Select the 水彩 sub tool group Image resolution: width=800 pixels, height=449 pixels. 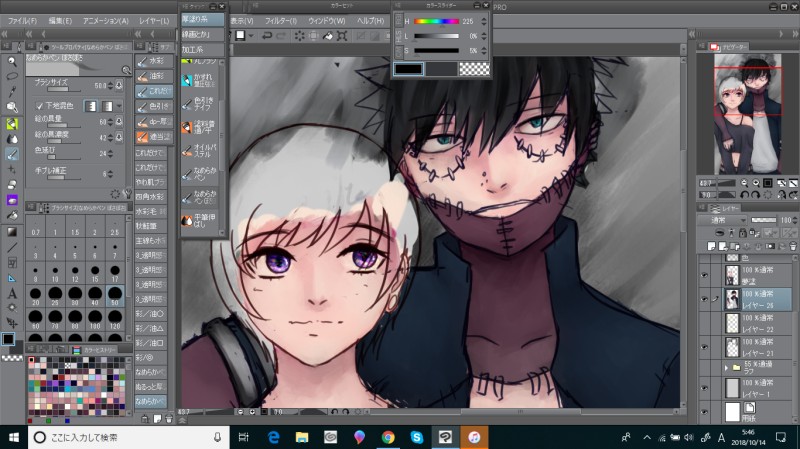point(154,61)
